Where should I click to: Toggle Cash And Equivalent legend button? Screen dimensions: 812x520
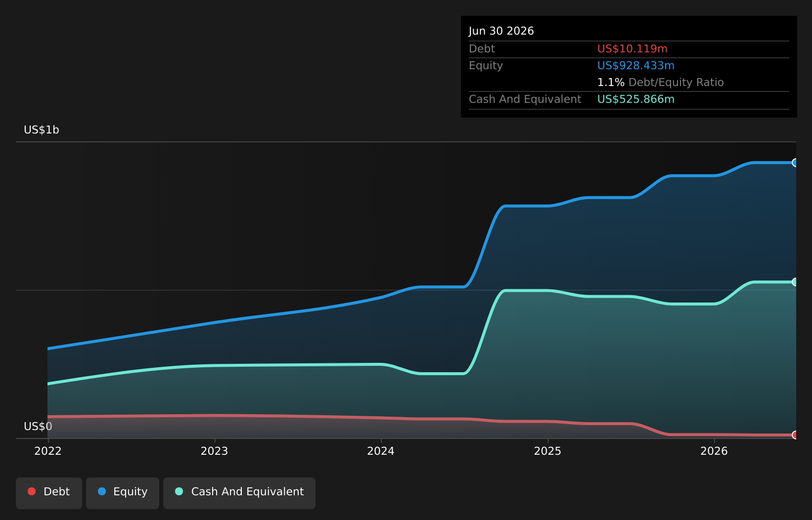239,493
